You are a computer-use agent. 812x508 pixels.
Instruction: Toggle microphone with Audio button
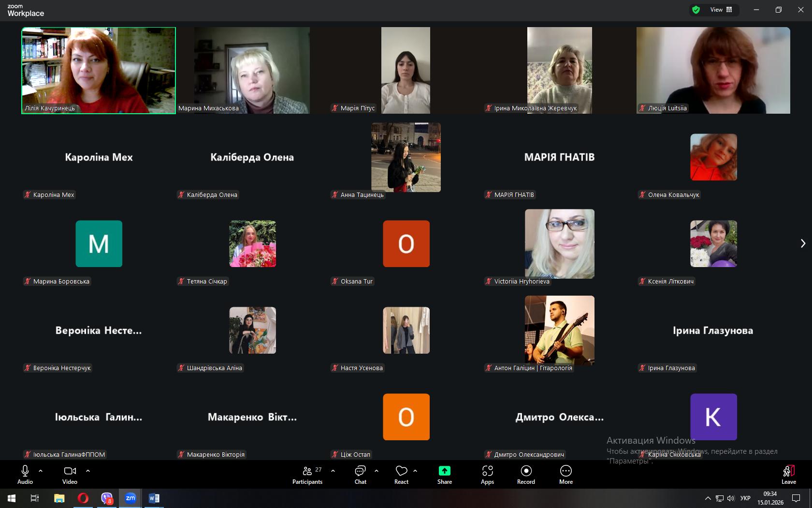coord(25,474)
